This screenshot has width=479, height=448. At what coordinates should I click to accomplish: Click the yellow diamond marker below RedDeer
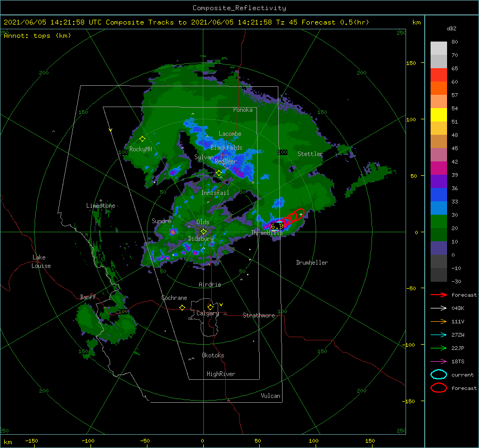coord(219,173)
